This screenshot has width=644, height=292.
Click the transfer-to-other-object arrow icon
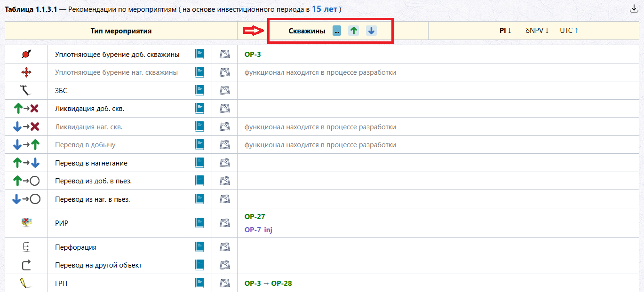[x=26, y=265]
